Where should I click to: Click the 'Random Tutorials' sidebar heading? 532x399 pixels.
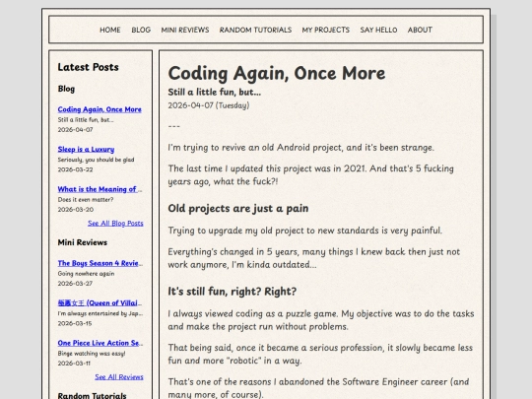pos(92,395)
